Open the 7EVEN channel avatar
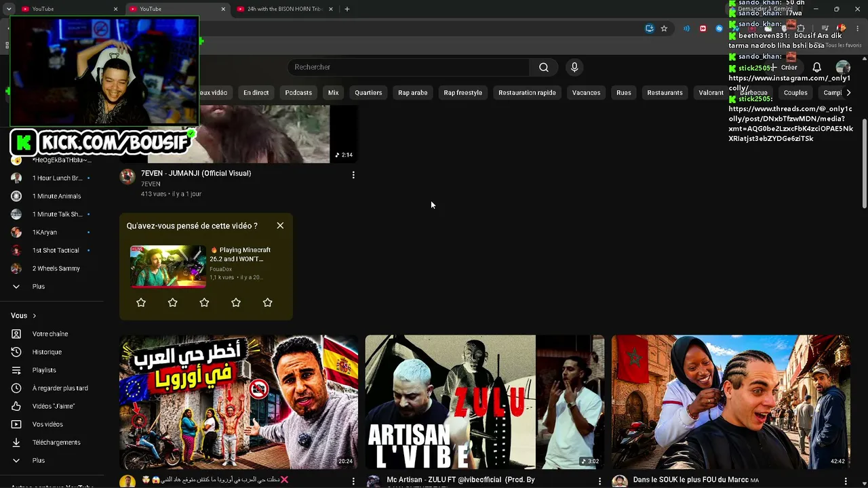This screenshot has height=488, width=868. tap(127, 177)
